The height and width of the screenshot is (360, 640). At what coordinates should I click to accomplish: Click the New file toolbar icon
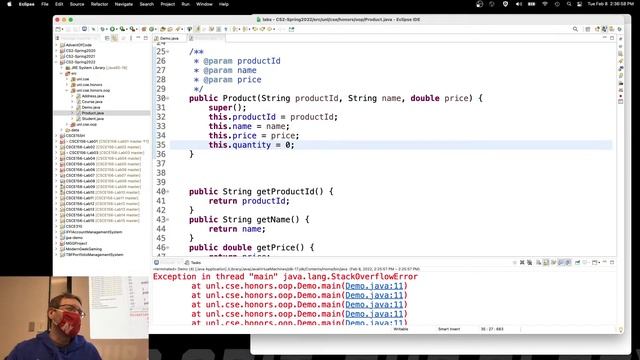[x=58, y=29]
